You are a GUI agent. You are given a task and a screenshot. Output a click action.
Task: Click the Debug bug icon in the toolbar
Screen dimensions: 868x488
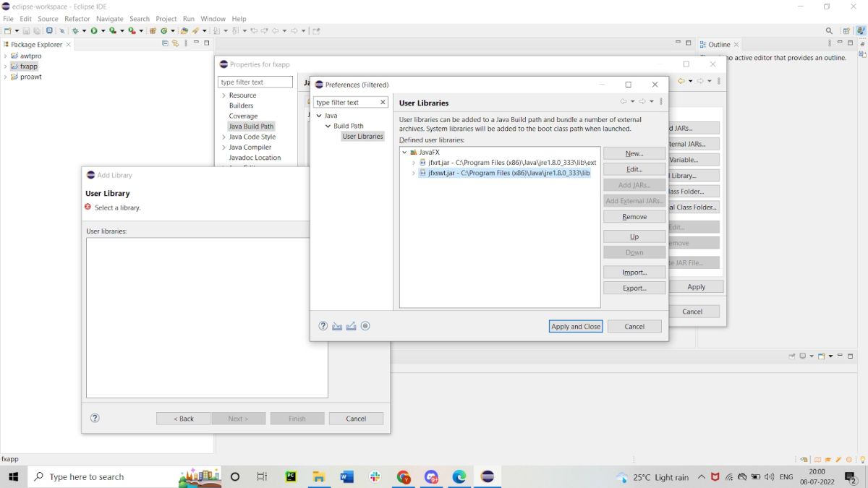click(x=75, y=31)
